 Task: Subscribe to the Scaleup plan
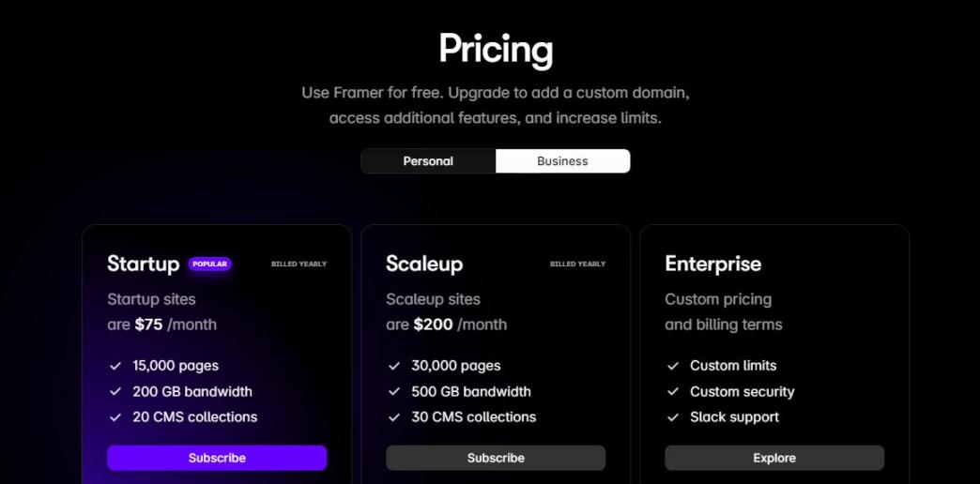click(x=496, y=458)
